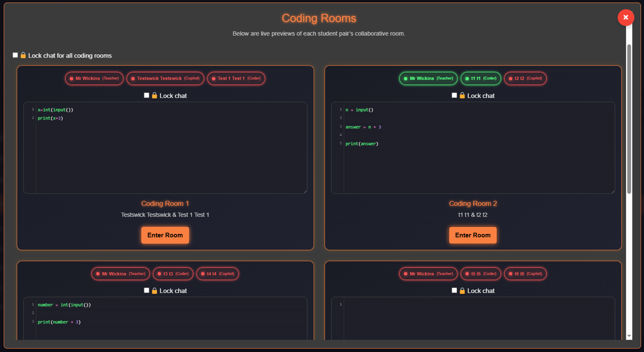Toggle Lock chat for the t5 t5 room
644x352 pixels.
click(x=454, y=290)
